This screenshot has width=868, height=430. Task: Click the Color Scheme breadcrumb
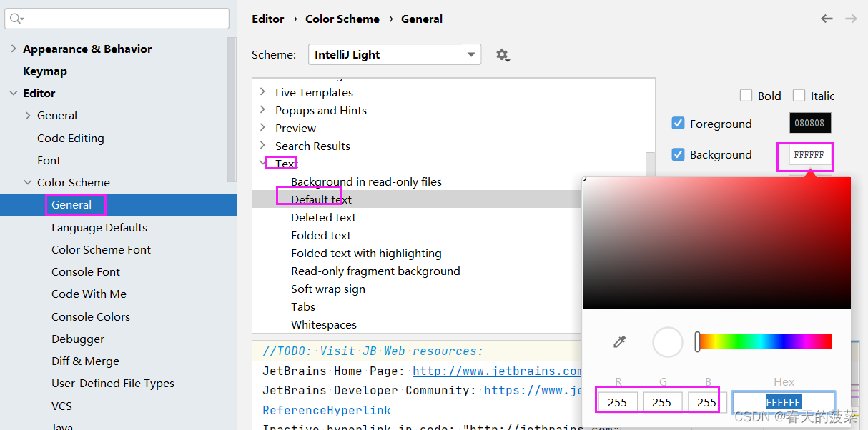click(x=342, y=19)
